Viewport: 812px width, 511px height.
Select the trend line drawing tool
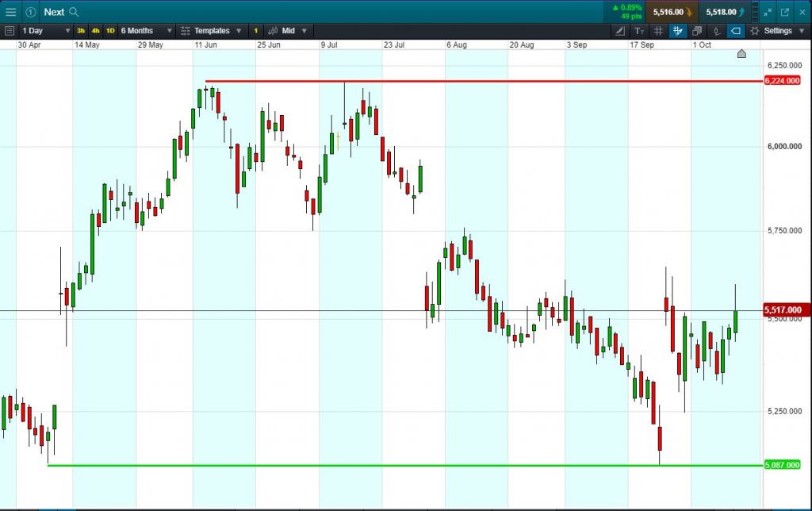(620, 31)
